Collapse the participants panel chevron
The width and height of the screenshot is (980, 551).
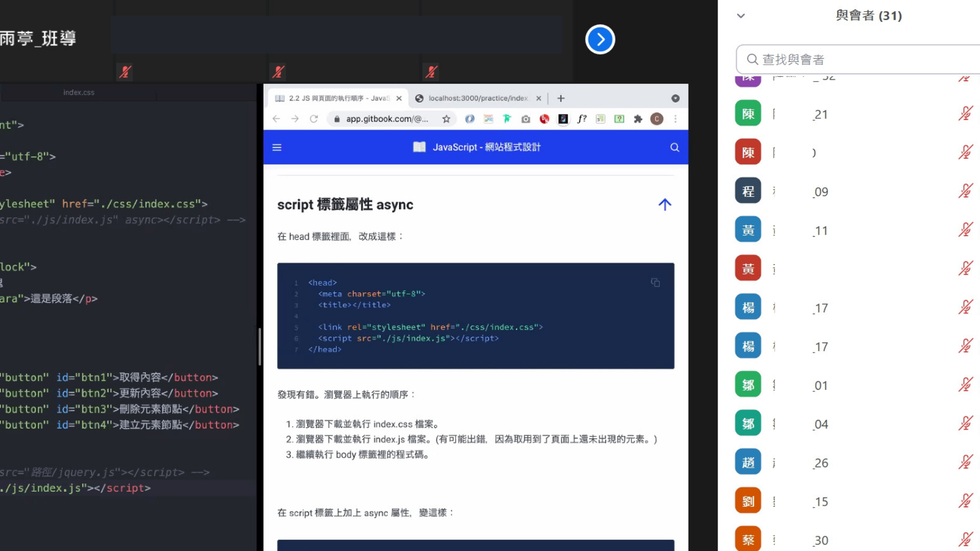tap(741, 16)
